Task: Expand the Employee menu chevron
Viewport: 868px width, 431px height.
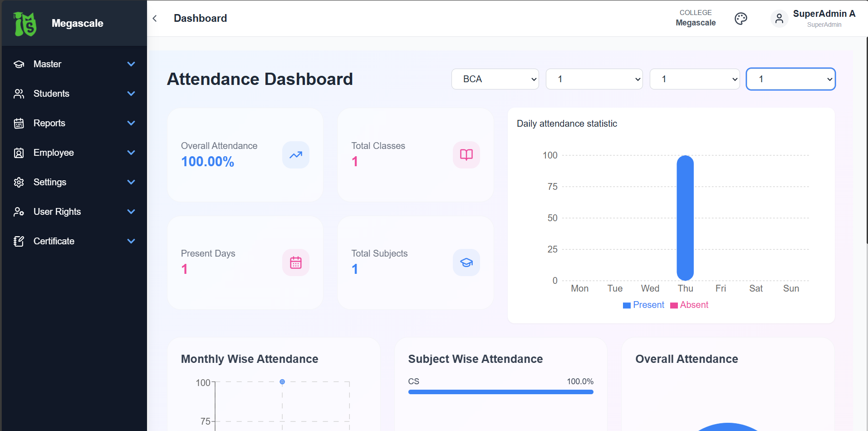Action: tap(131, 153)
